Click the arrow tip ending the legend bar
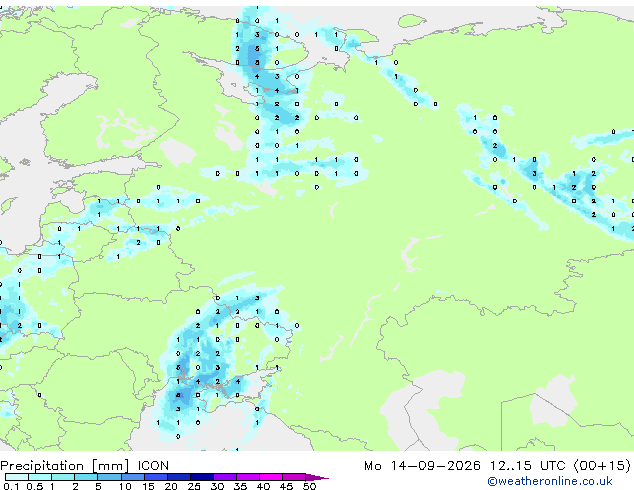634x490 pixels. [318, 477]
